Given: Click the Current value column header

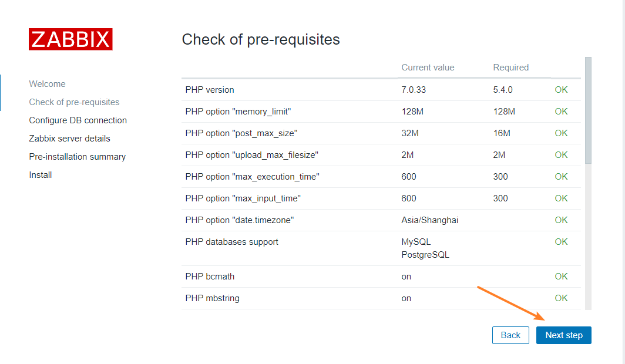Looking at the screenshot, I should coord(428,67).
